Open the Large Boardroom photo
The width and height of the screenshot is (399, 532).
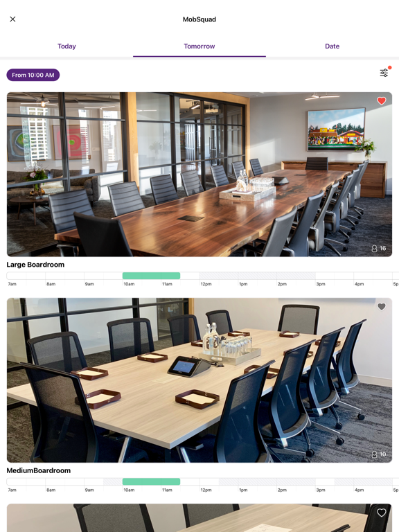(x=199, y=174)
